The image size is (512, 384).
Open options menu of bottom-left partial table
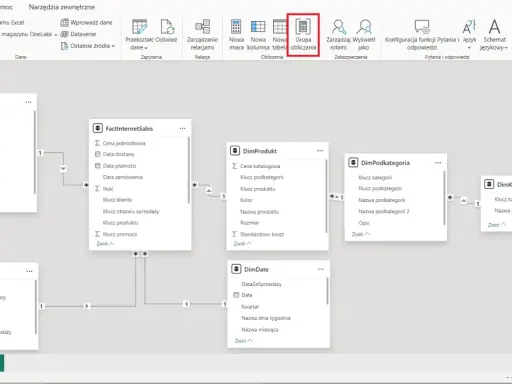pyautogui.click(x=29, y=271)
